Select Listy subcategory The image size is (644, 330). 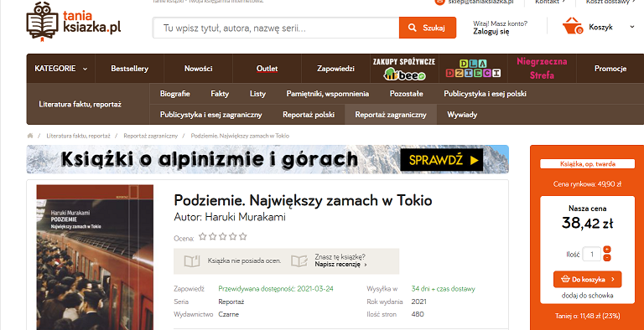257,94
